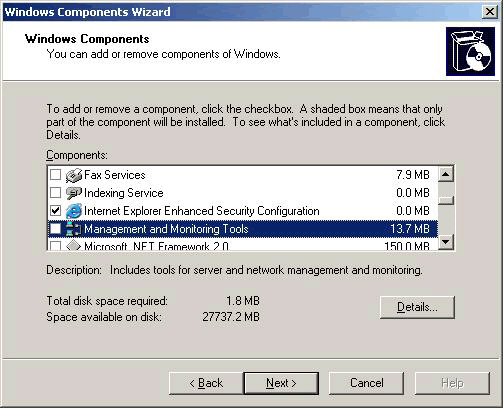
Task: Select the Fax Services row label
Action: [x=115, y=175]
